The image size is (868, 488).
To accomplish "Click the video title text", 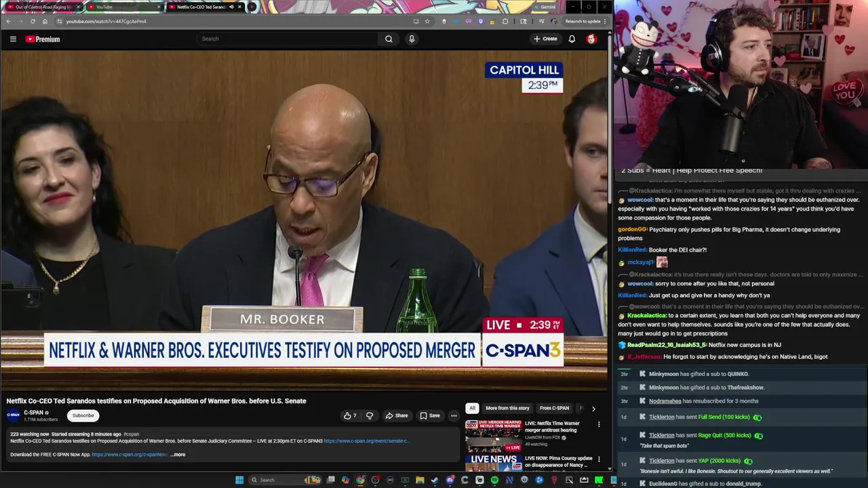I will point(156,401).
